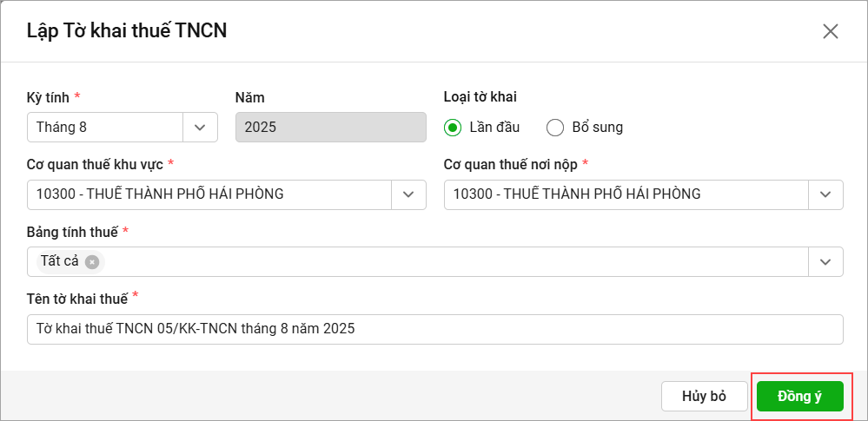868x421 pixels.
Task: Click empty area in Bảng tính thuế field
Action: 452,261
